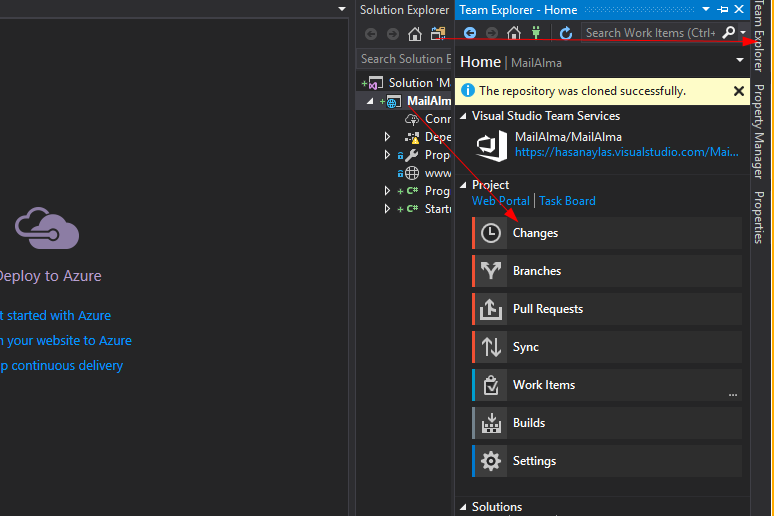This screenshot has height=516, width=774.
Task: Open the Branches tile
Action: coord(607,271)
